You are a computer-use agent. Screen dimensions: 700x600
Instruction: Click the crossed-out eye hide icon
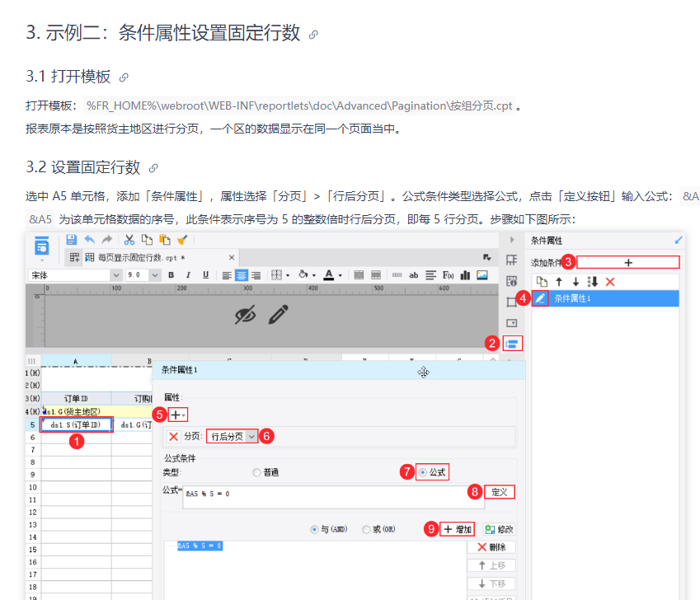coord(246,316)
